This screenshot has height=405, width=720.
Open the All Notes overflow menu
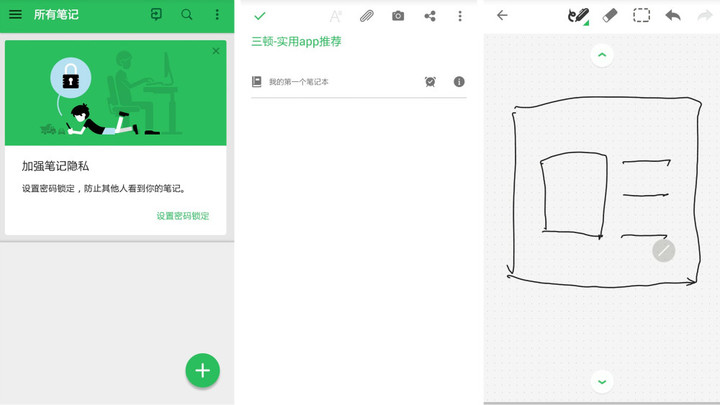pyautogui.click(x=217, y=14)
